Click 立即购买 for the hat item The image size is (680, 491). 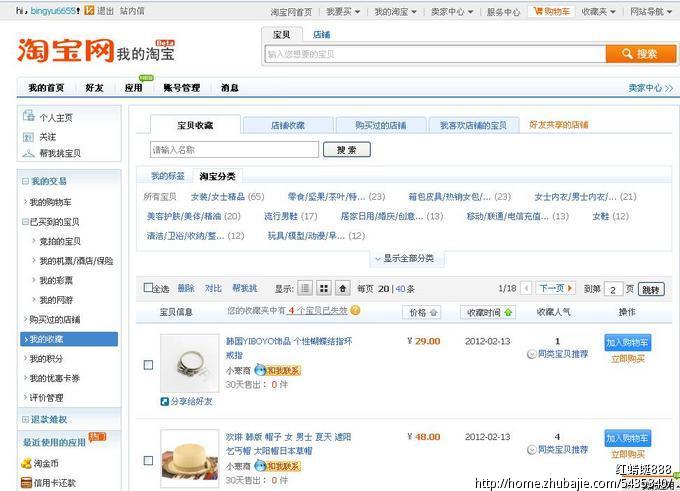628,454
